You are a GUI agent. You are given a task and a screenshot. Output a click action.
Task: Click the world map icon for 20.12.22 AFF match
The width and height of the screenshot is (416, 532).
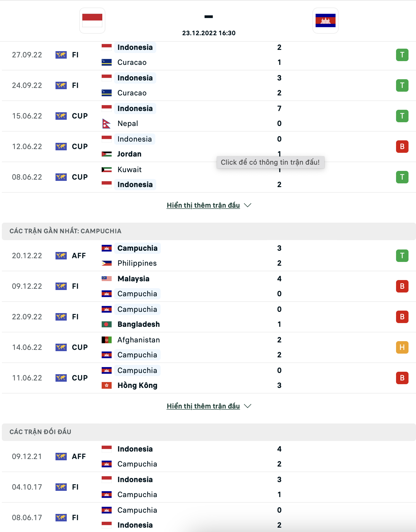[x=61, y=256]
